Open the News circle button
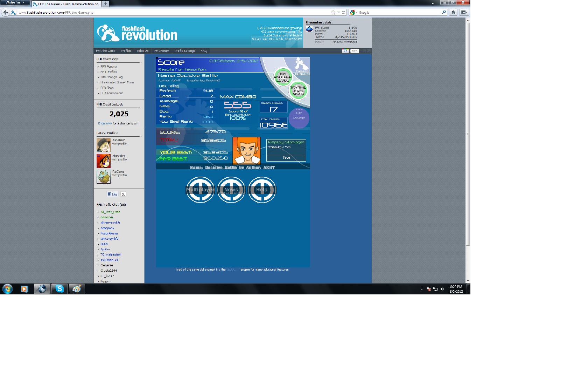 point(231,190)
